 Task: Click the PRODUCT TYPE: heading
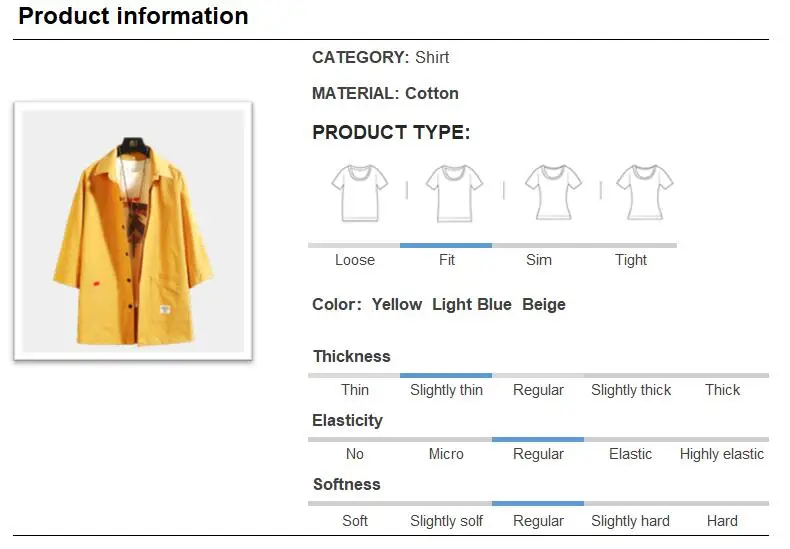pyautogui.click(x=391, y=132)
